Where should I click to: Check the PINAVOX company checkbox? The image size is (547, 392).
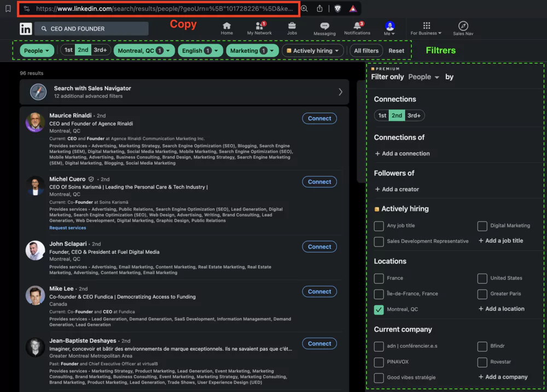(x=379, y=362)
